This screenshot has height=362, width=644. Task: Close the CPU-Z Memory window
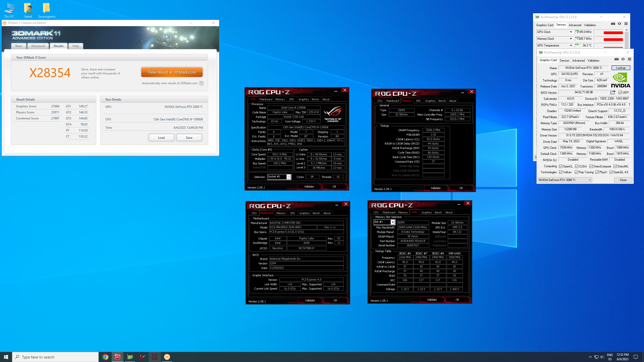click(x=472, y=92)
